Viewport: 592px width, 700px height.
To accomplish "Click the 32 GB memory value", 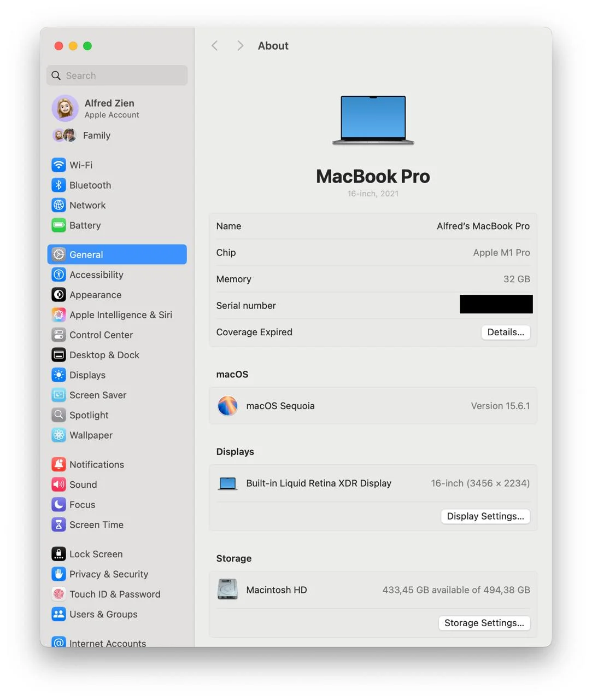I will click(x=517, y=279).
